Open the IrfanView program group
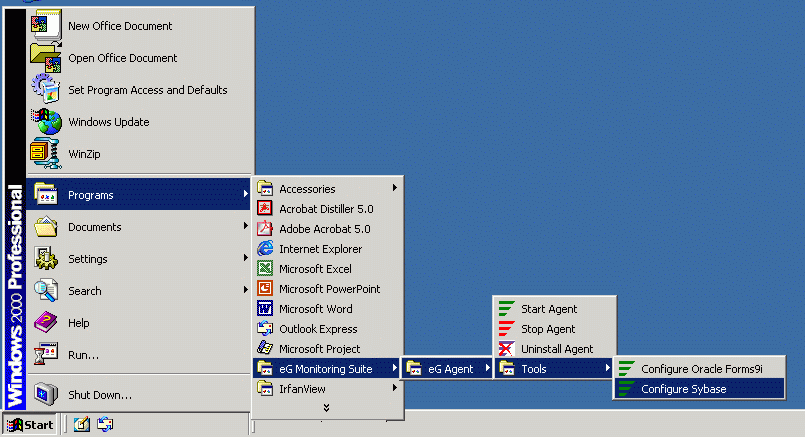 327,389
